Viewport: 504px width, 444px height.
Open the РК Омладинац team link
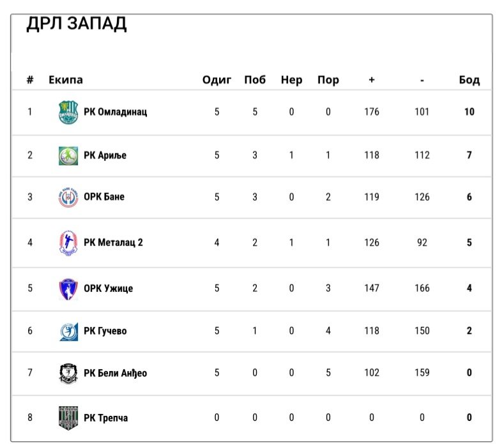[x=116, y=112]
